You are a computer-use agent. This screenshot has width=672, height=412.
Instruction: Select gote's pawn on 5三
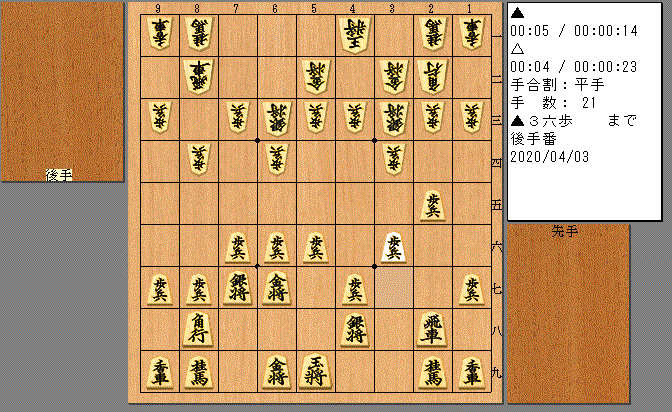pyautogui.click(x=316, y=118)
